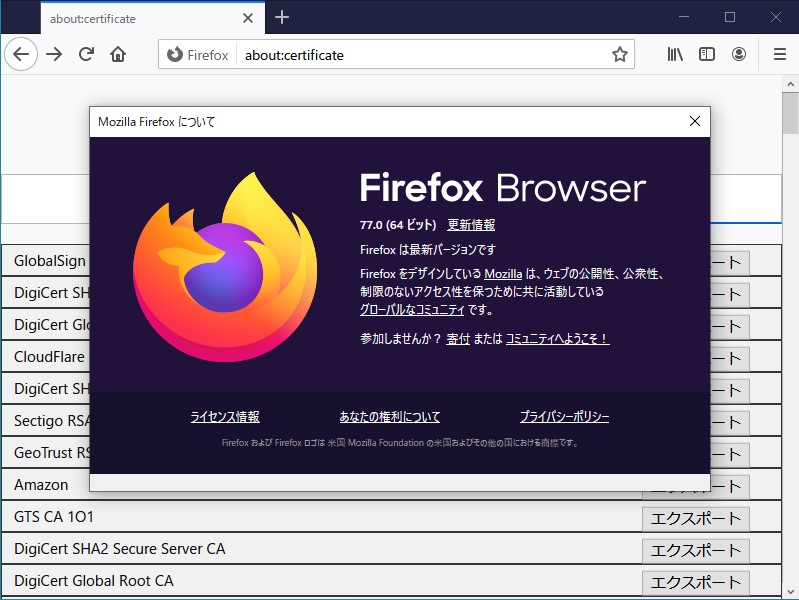Image resolution: width=799 pixels, height=600 pixels.
Task: Open the あなたの権利について link
Action: (x=390, y=416)
